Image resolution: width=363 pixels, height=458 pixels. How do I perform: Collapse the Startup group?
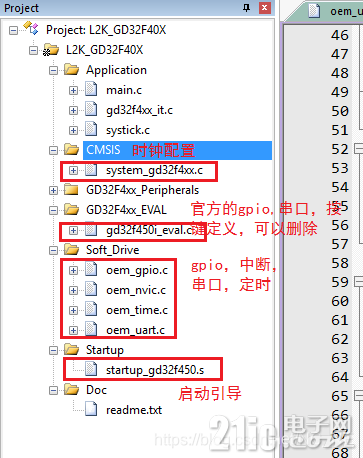[53, 350]
